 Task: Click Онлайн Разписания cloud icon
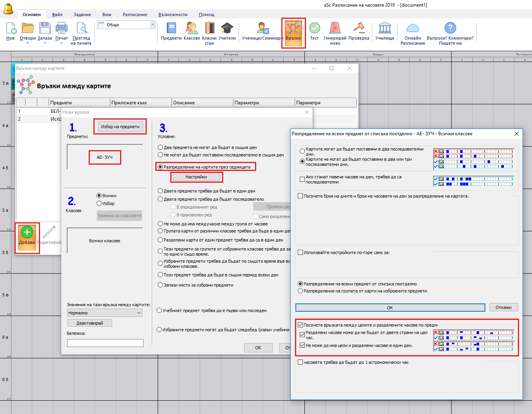tap(412, 29)
